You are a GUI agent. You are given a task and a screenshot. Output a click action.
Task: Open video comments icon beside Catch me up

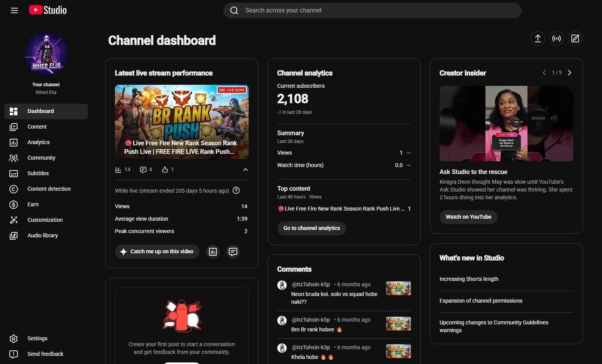[233, 252]
